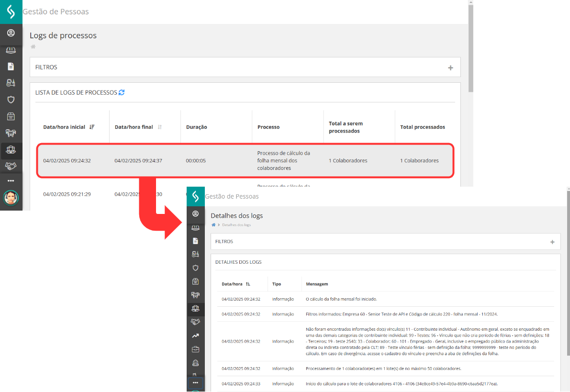570x392 pixels.
Task: Open document icon in Detalhes dos logs sidebar
Action: (x=196, y=241)
